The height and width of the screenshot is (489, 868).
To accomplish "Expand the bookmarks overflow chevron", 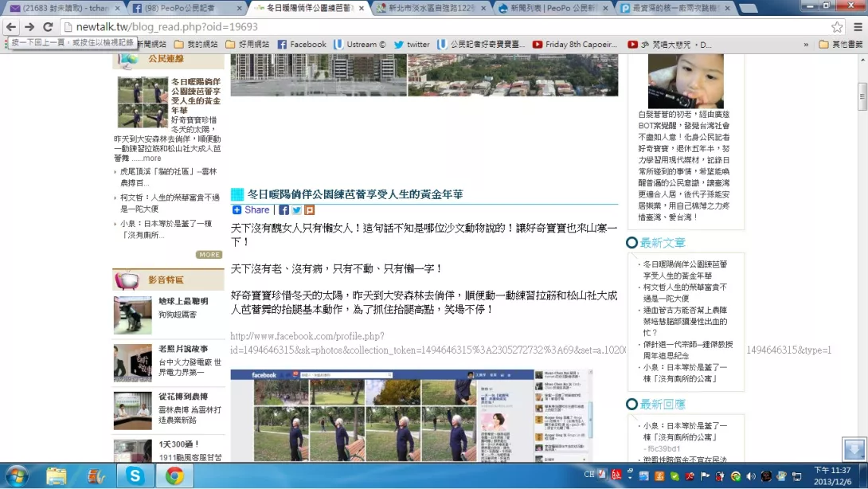I will pos(806,45).
